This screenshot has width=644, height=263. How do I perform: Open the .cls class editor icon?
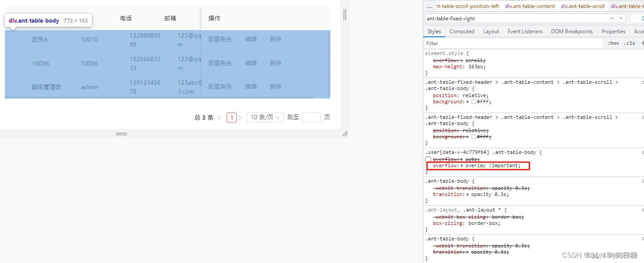(x=630, y=43)
